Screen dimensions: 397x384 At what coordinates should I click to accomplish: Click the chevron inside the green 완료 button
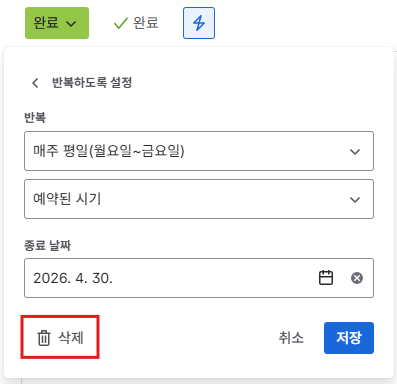[71, 24]
